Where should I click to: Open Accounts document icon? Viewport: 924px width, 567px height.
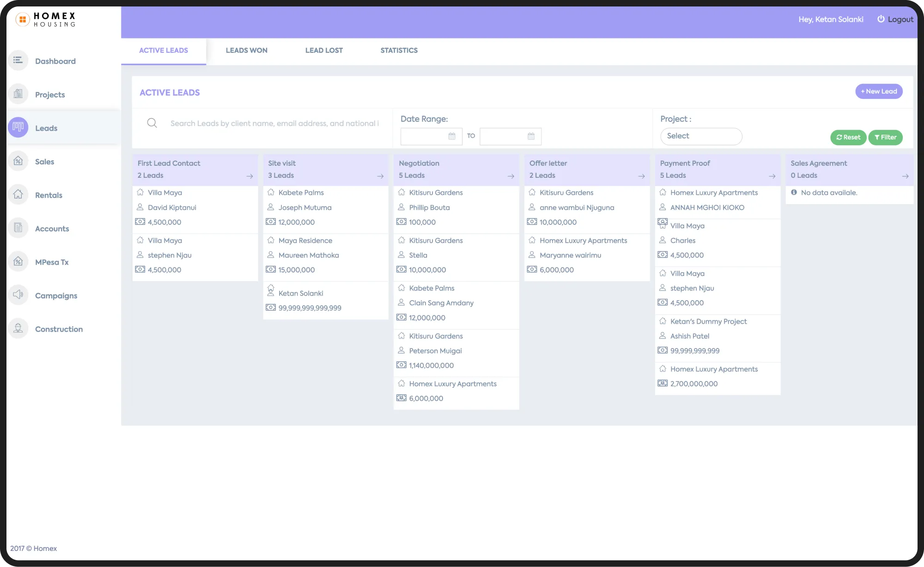pyautogui.click(x=18, y=228)
